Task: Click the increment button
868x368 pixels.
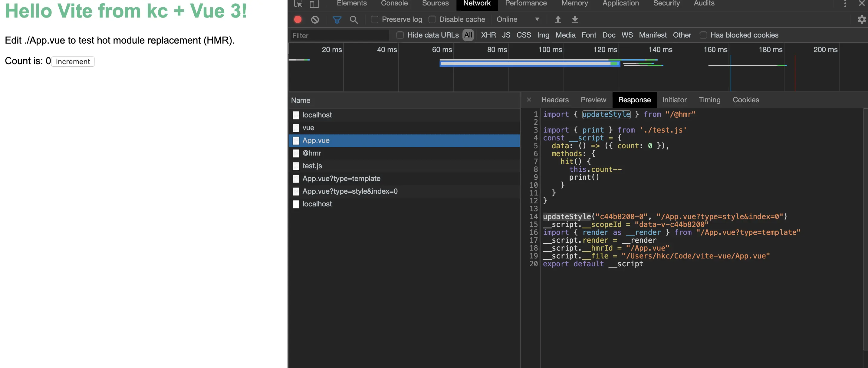Action: point(73,61)
